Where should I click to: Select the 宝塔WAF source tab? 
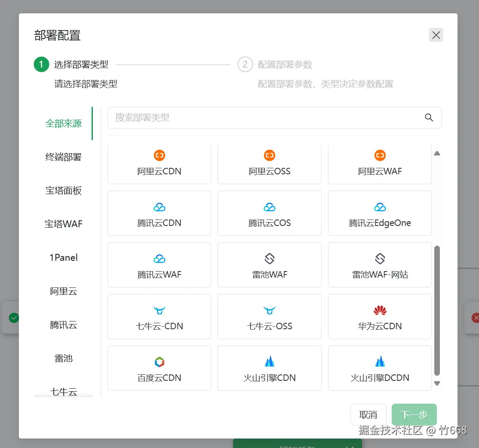click(x=64, y=224)
